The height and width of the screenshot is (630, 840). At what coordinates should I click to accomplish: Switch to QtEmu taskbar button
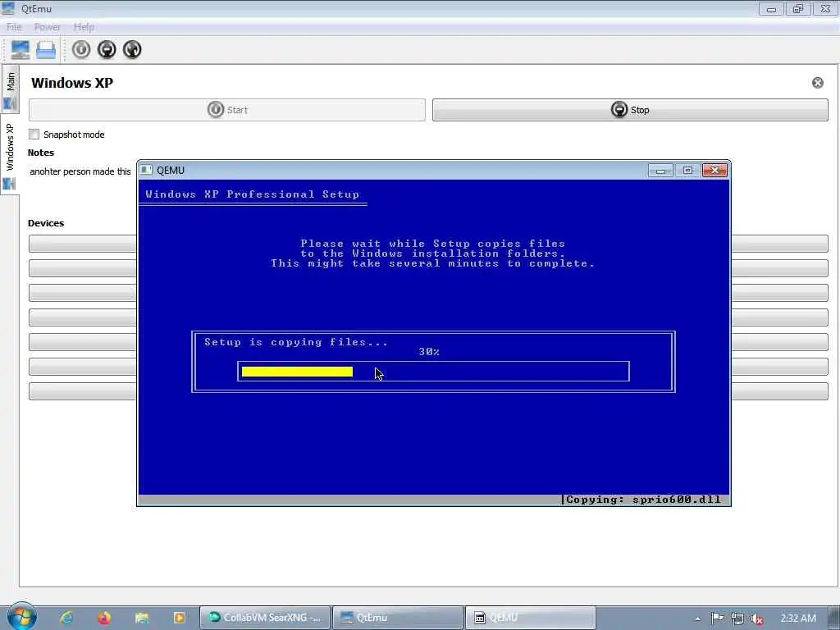pos(398,618)
